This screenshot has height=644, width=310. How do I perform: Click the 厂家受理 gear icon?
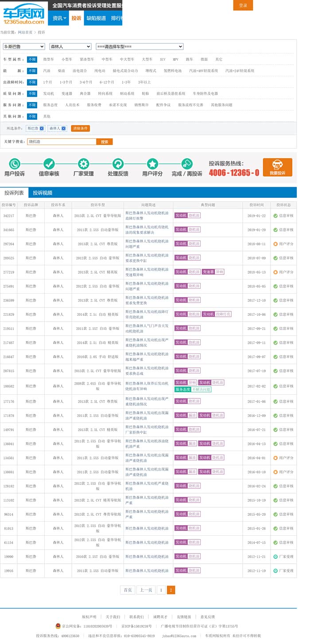[83, 163]
